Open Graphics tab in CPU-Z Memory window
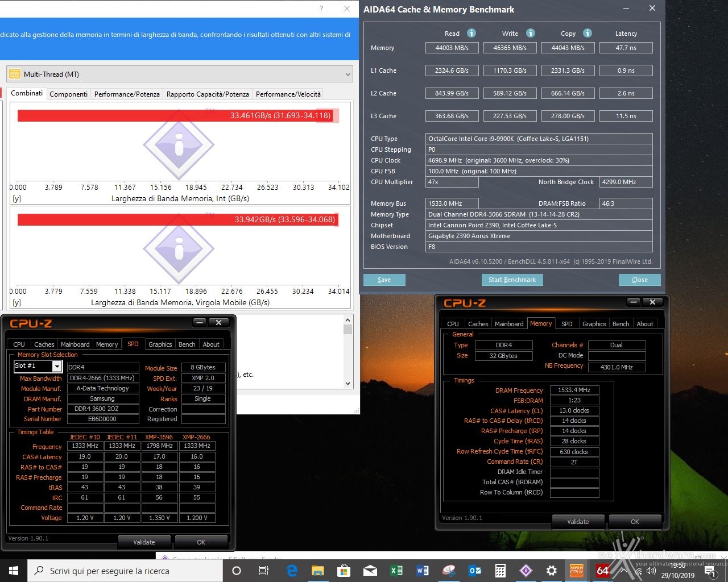728x582 pixels. point(594,324)
